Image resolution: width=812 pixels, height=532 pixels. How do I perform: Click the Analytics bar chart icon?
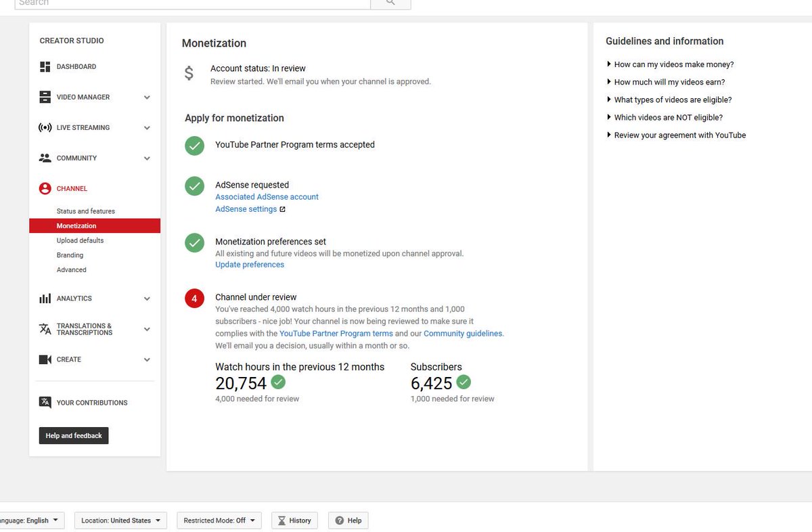pyautogui.click(x=45, y=298)
